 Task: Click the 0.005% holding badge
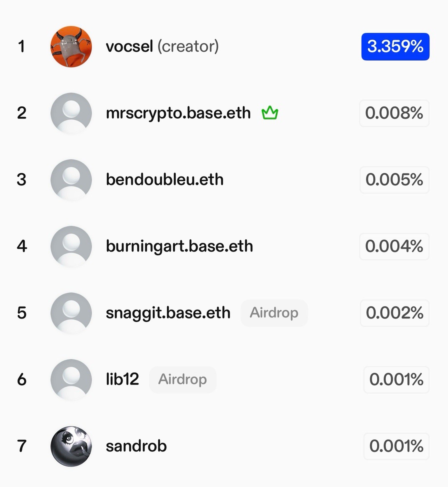pyautogui.click(x=394, y=180)
